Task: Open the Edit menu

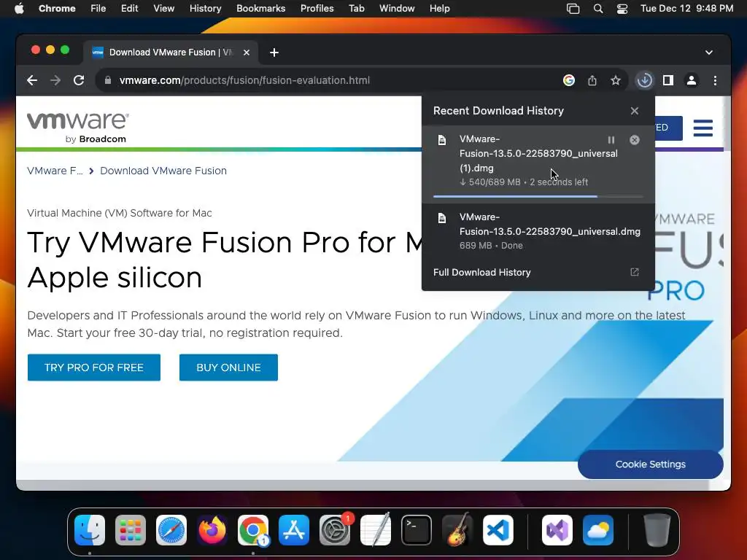Action: (129, 9)
